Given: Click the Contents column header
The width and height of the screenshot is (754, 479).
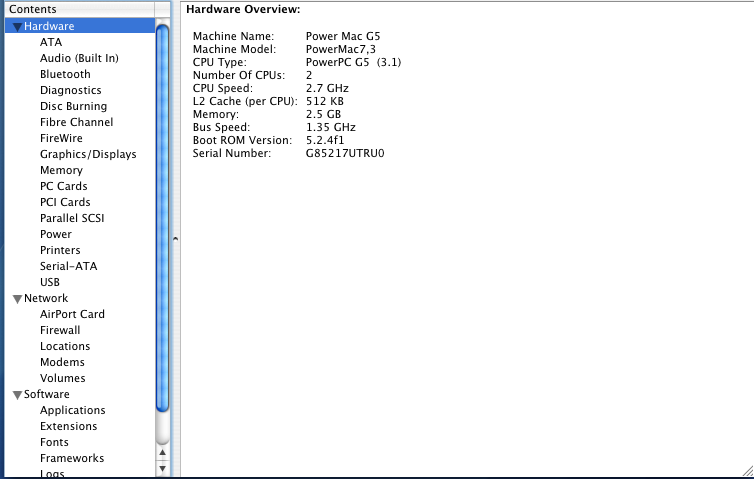Looking at the screenshot, I should coord(80,9).
